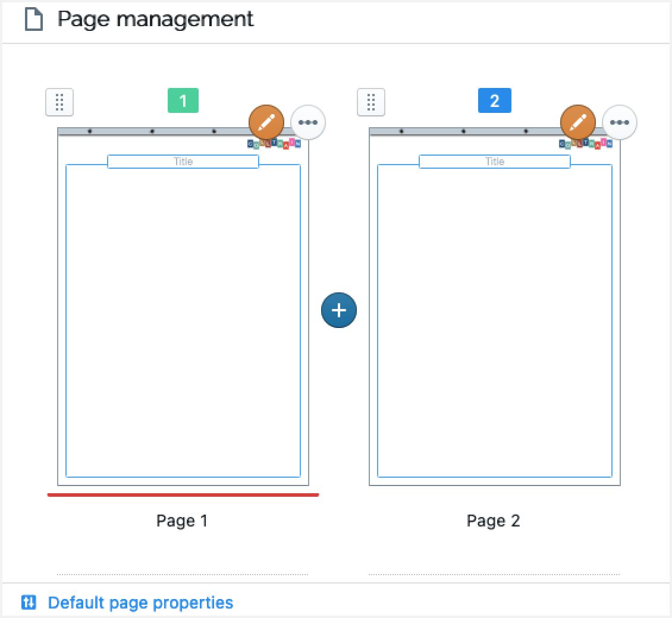Click the pencil edit icon on Page 1

coord(266,122)
